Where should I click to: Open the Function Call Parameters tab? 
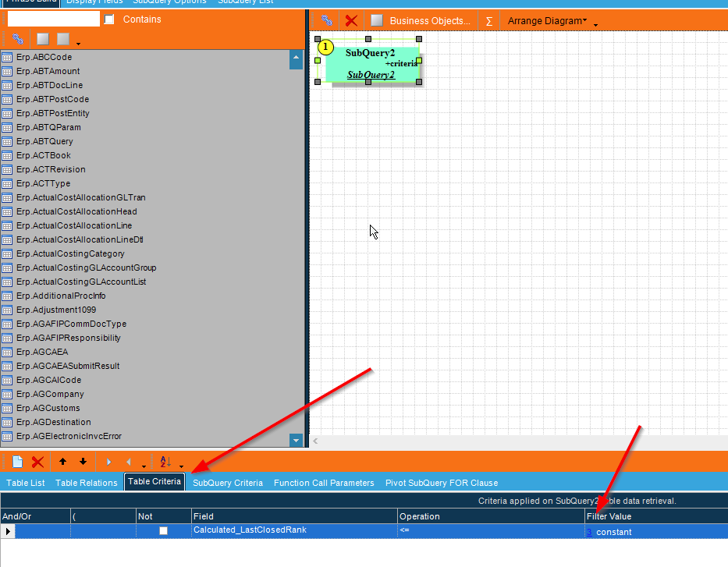click(324, 483)
